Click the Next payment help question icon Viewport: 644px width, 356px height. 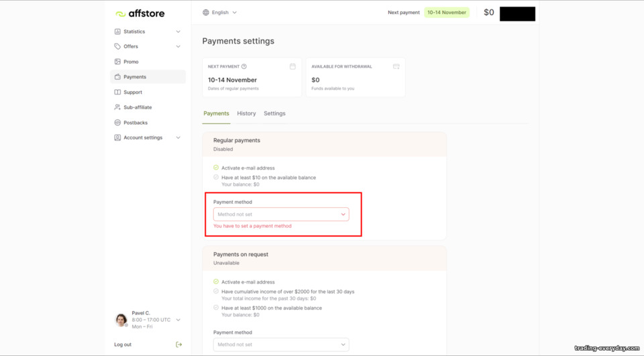click(x=244, y=66)
